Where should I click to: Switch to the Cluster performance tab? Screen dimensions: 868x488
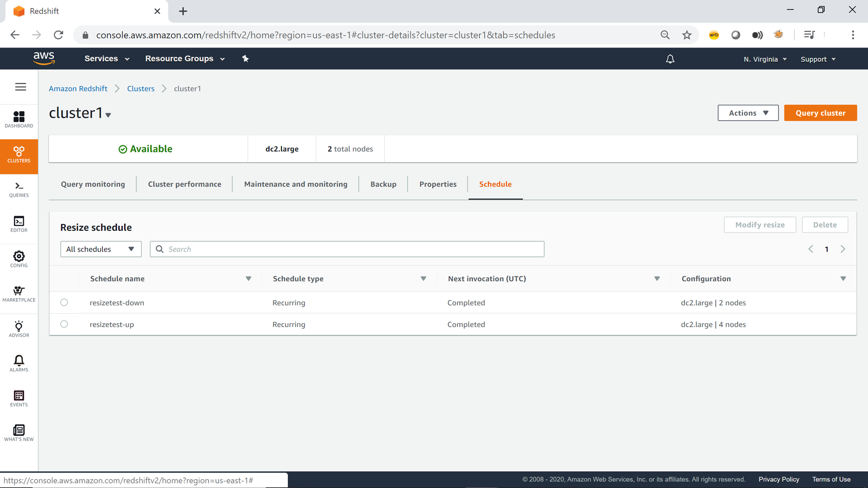[x=184, y=184]
